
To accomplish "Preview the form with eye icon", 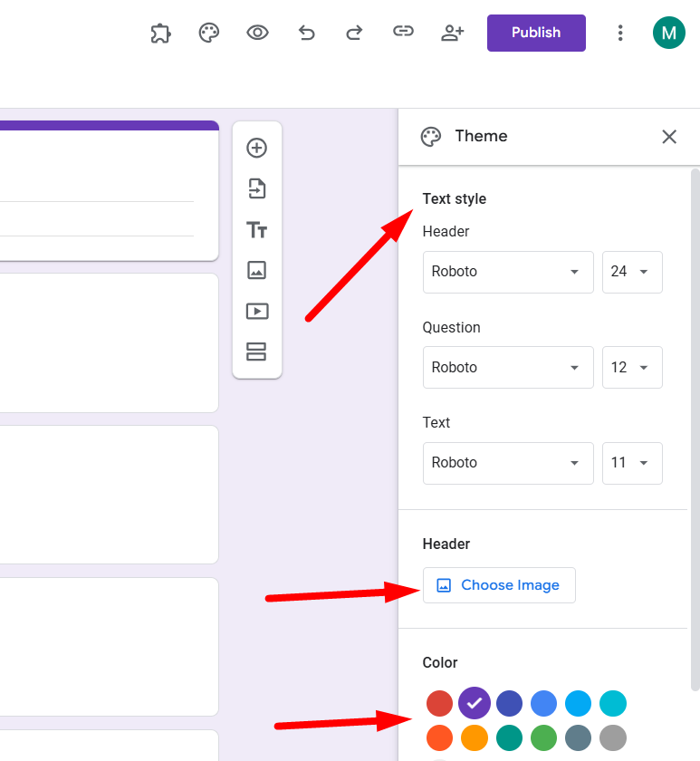I will pyautogui.click(x=258, y=33).
